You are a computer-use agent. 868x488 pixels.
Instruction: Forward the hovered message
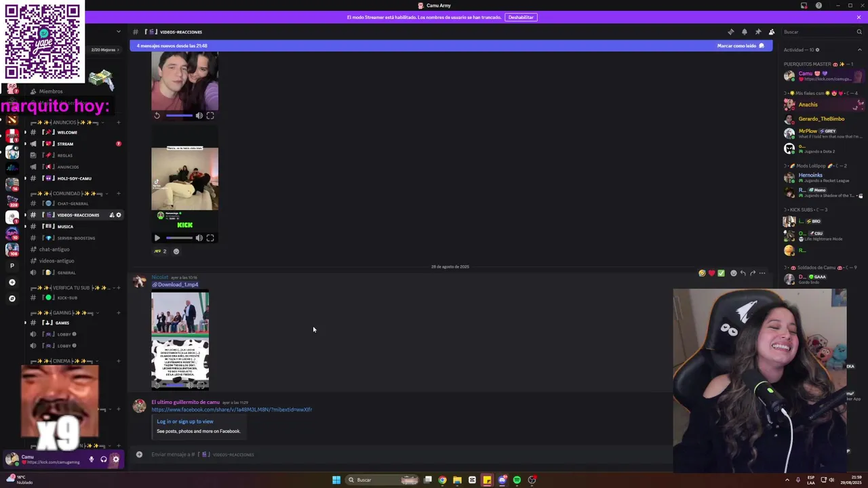(x=753, y=273)
